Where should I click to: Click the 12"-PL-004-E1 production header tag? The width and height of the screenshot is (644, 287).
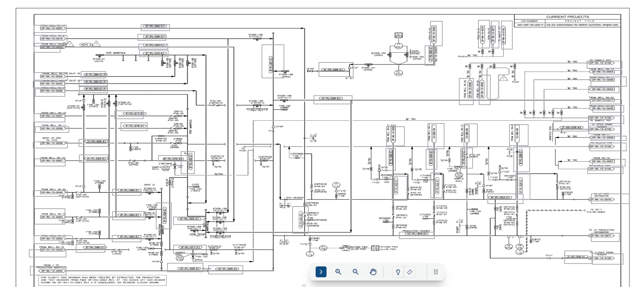tap(416, 234)
